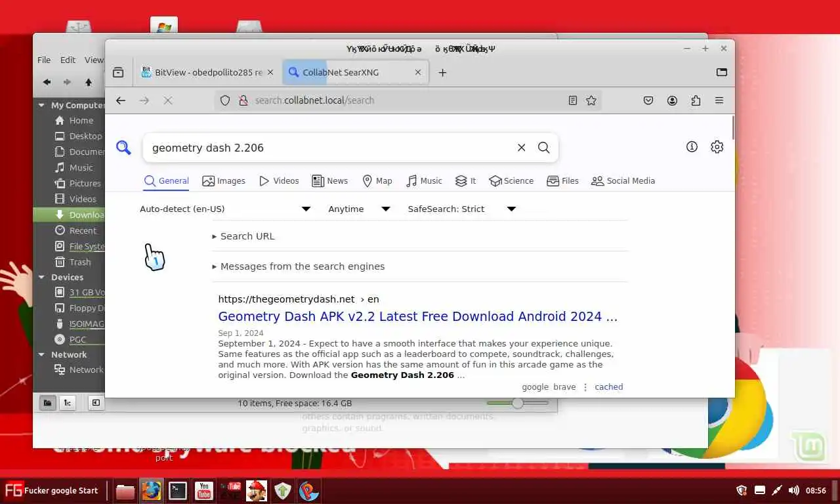Open the Auto-detect language dropdown
The height and width of the screenshot is (504, 840).
tap(225, 209)
